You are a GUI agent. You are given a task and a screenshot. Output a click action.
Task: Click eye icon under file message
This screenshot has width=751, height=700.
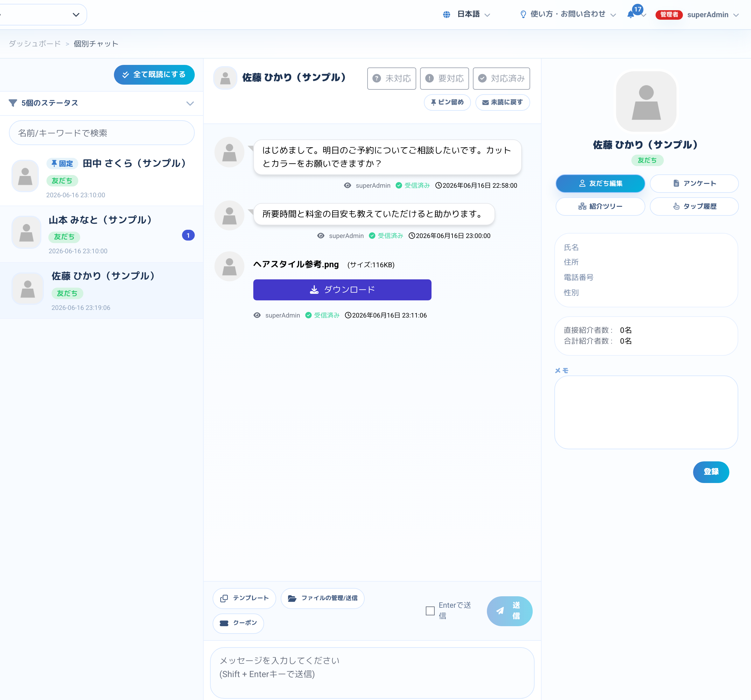pyautogui.click(x=257, y=315)
